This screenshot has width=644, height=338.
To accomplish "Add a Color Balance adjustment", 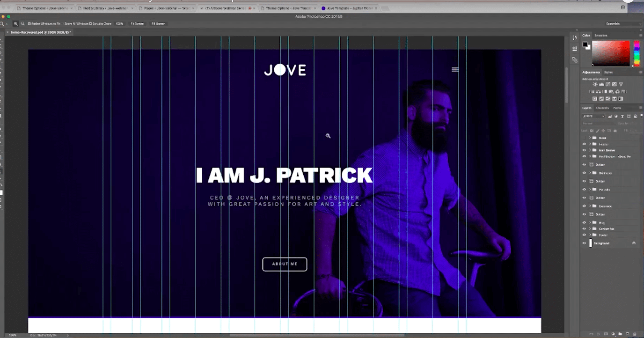I will 598,92.
